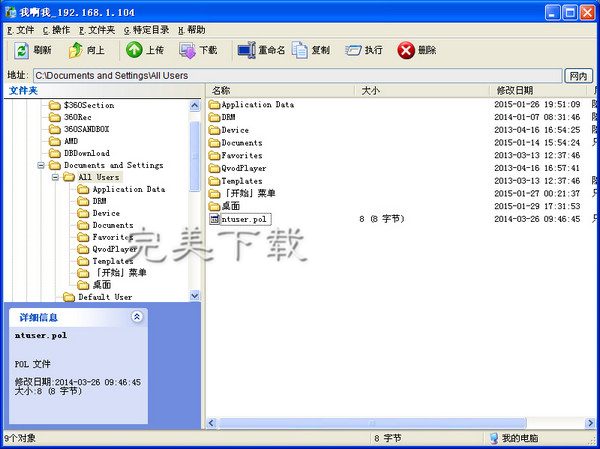
Task: Click the 重命名 rename toolbar button
Action: click(x=261, y=50)
